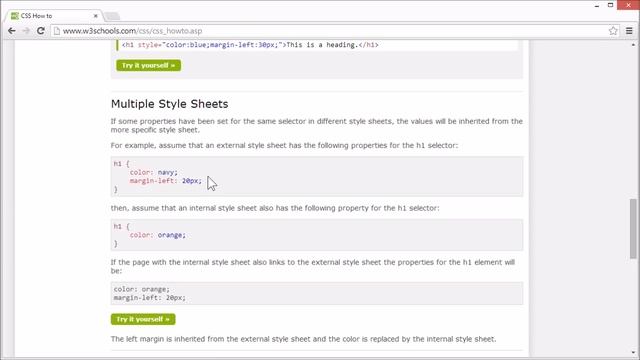The width and height of the screenshot is (640, 360).
Task: Open a new tab with the blank tab button
Action: (x=112, y=16)
